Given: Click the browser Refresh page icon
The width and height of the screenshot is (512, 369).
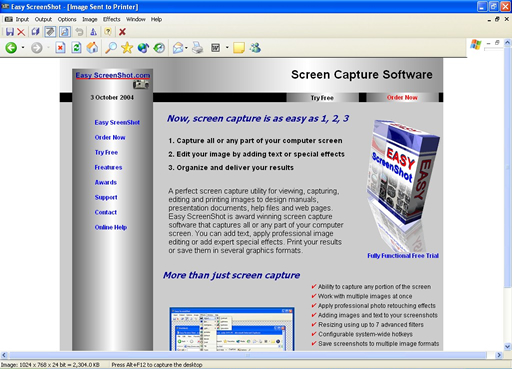Looking at the screenshot, I should (x=76, y=48).
